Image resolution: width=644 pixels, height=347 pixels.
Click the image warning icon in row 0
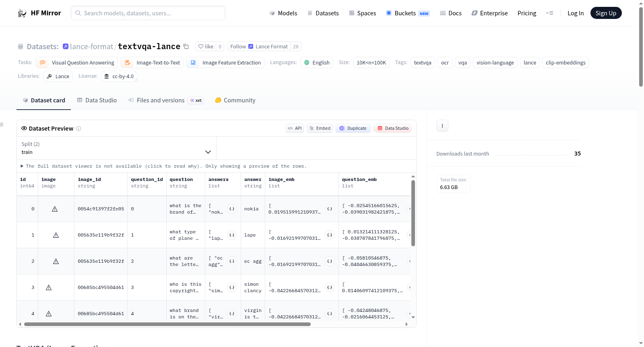[x=55, y=209]
